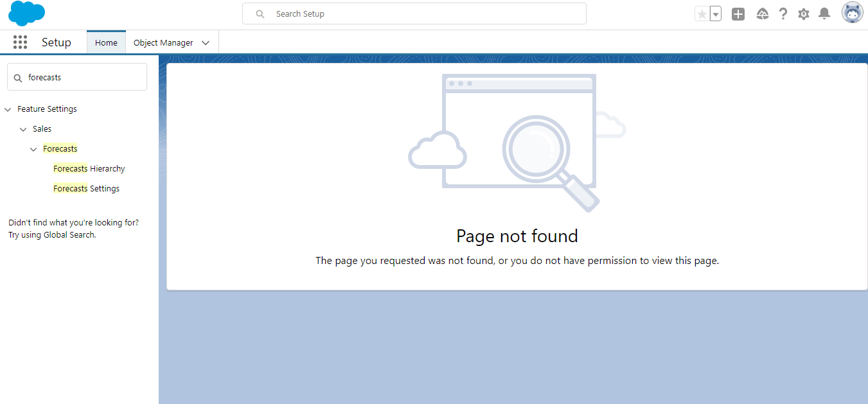Open Salesforce Help via question mark icon
The height and width of the screenshot is (404, 868).
point(783,13)
